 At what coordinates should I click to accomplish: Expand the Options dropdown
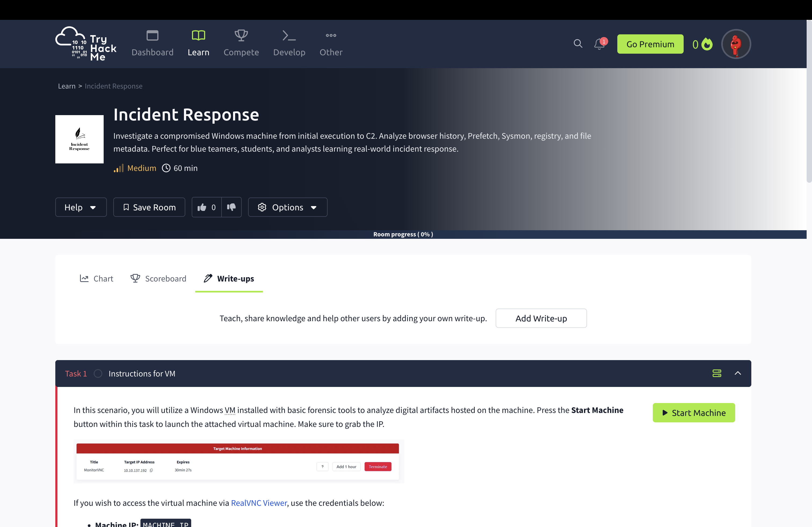pyautogui.click(x=287, y=207)
